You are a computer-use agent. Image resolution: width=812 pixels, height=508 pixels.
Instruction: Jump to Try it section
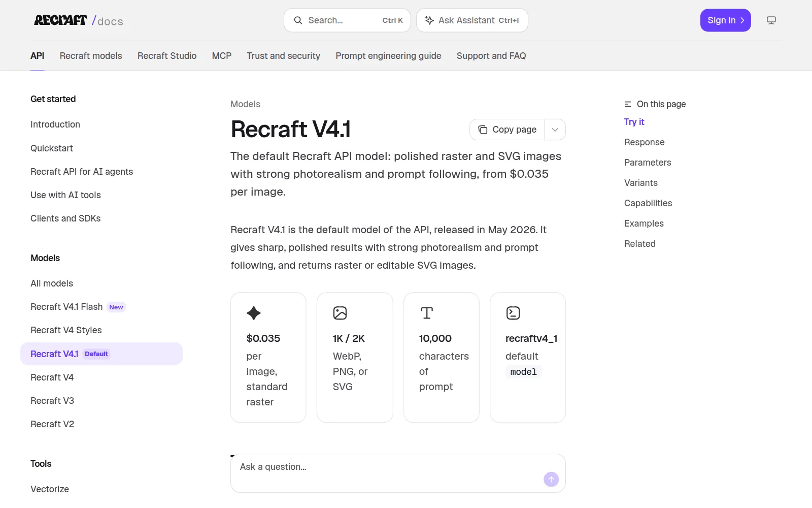tap(634, 122)
